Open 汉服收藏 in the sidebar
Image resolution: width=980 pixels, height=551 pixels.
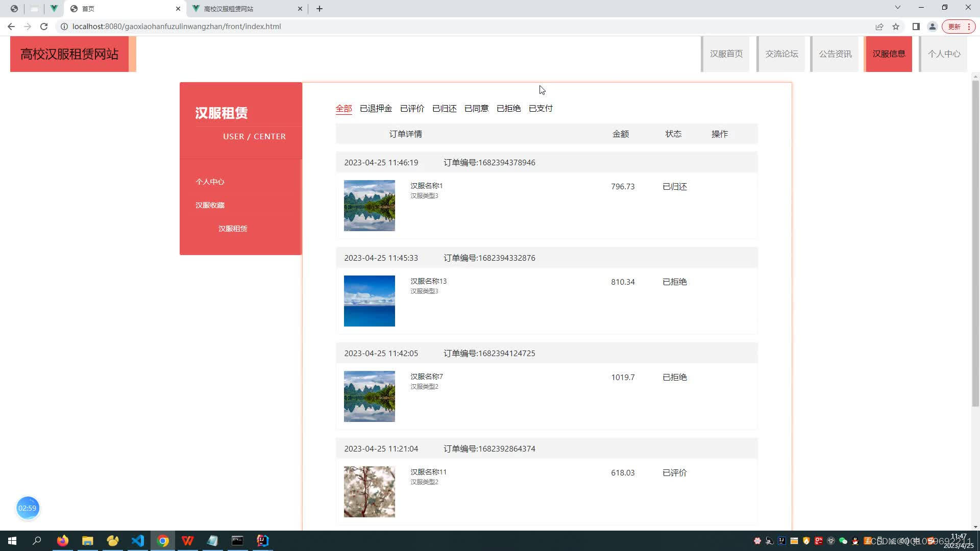(x=210, y=205)
